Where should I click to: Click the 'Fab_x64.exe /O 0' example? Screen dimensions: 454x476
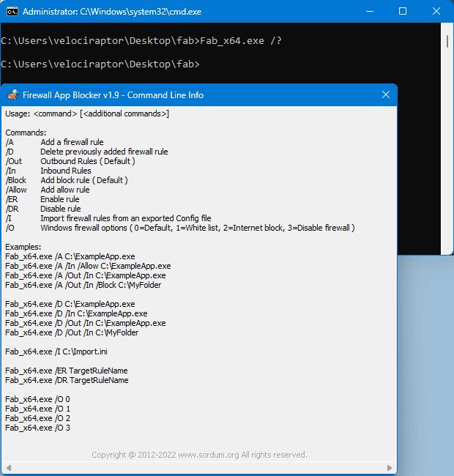pyautogui.click(x=37, y=399)
